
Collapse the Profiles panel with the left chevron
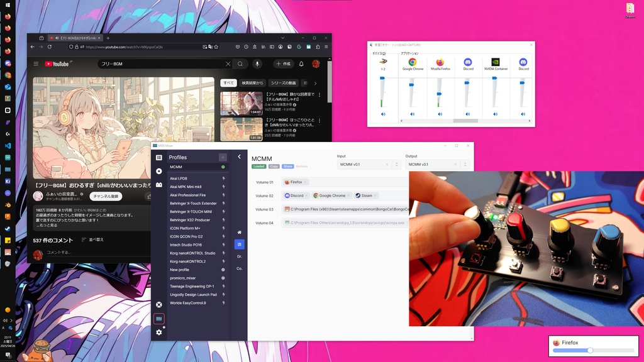click(x=240, y=156)
